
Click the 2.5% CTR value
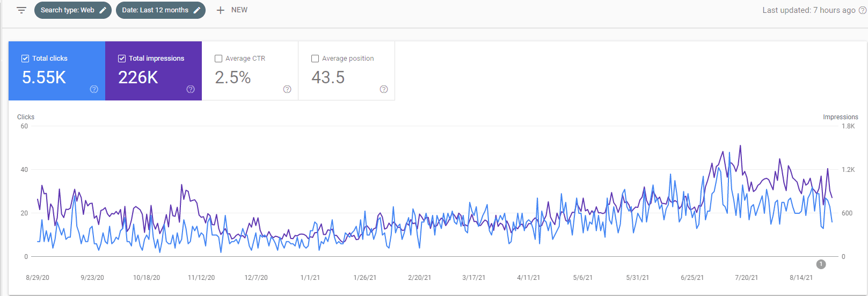pos(233,77)
